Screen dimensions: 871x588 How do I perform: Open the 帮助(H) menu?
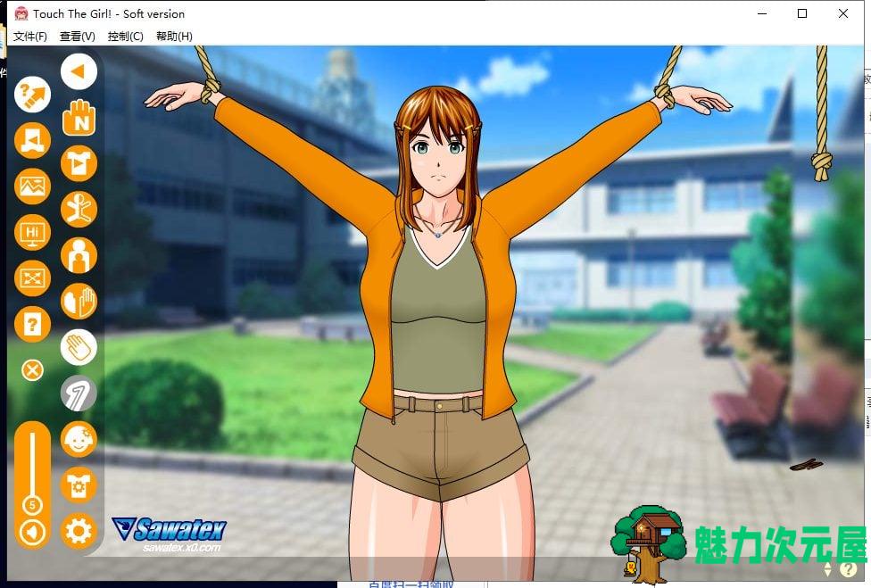coord(174,37)
